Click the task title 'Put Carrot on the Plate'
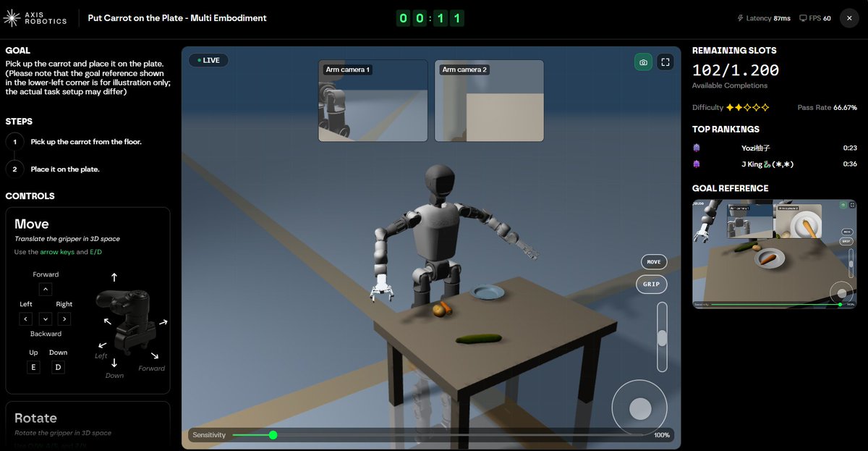The image size is (868, 451). tap(177, 18)
